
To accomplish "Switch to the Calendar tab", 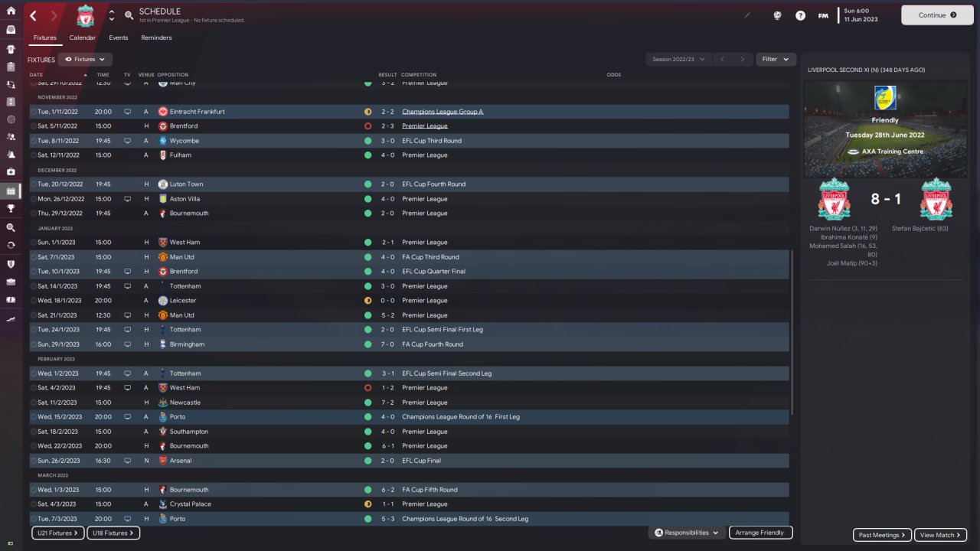I will tap(83, 37).
